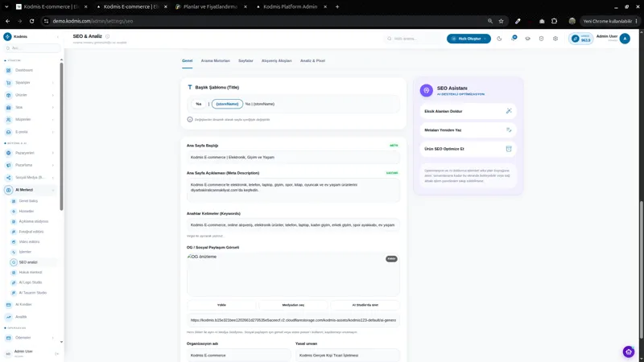Expand the Pazaryerleri submenu chevron

click(53, 153)
